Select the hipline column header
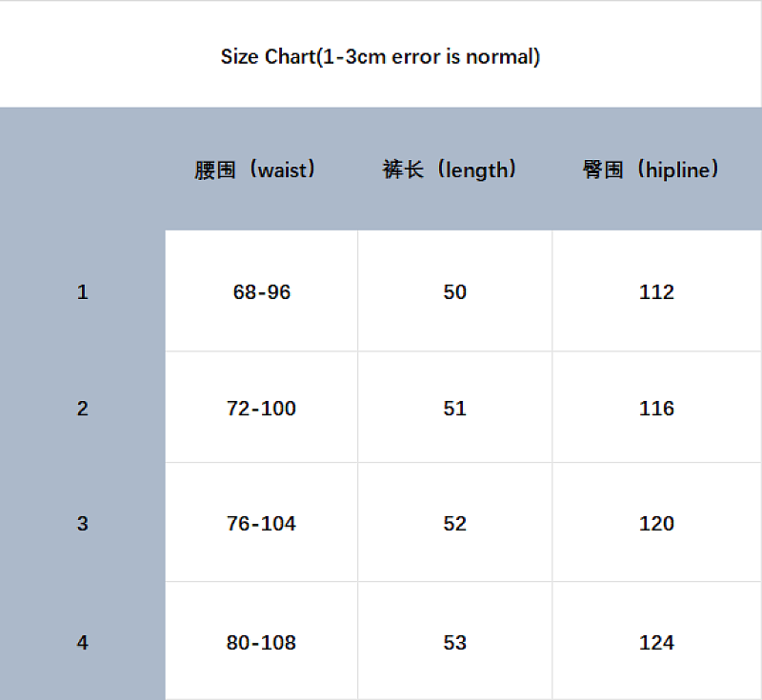762x700 pixels. click(x=651, y=170)
